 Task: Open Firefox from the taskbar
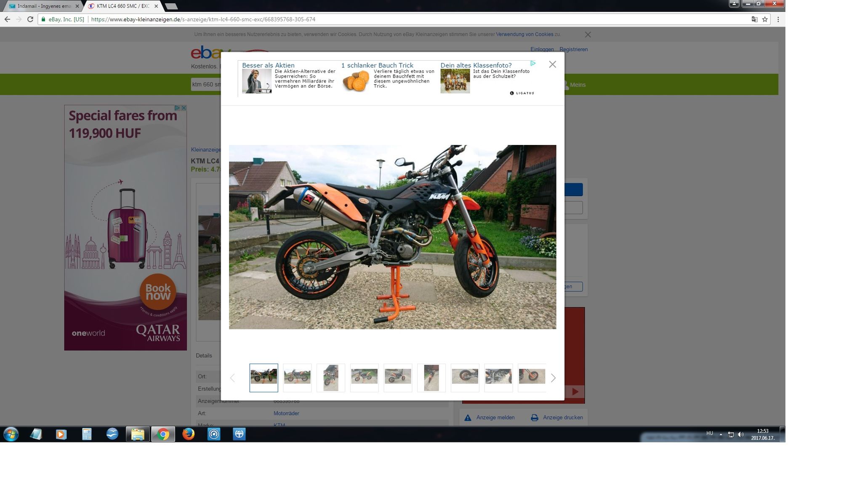pyautogui.click(x=188, y=434)
